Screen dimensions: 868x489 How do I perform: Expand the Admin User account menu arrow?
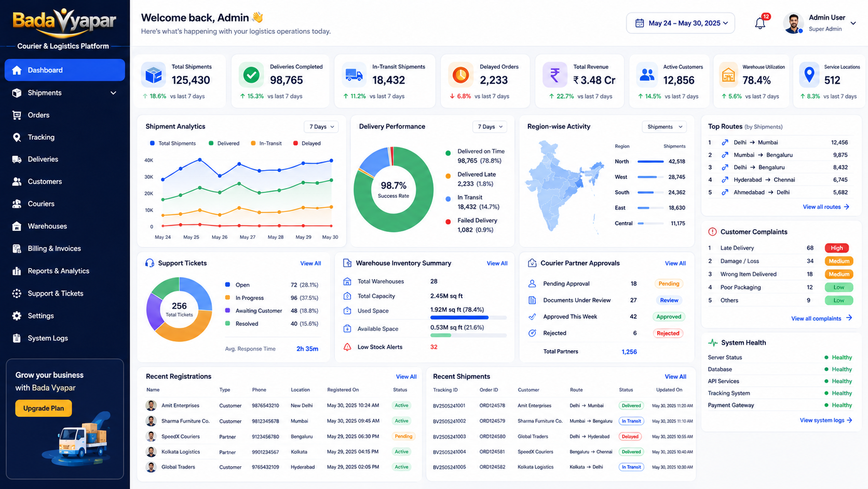(x=853, y=23)
